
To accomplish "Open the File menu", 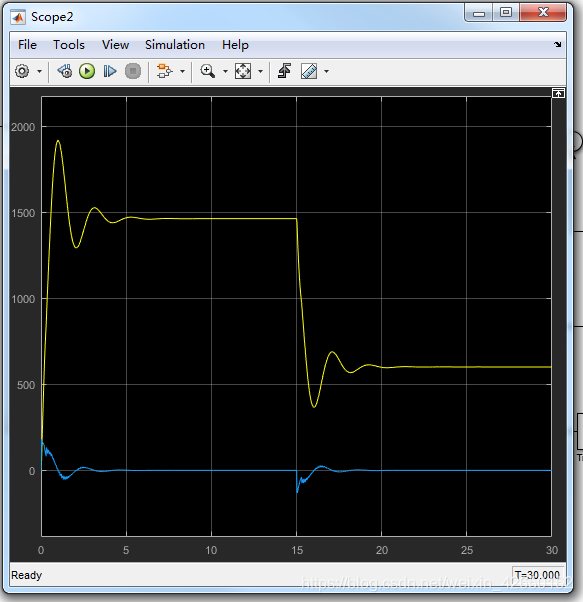I will [x=27, y=45].
